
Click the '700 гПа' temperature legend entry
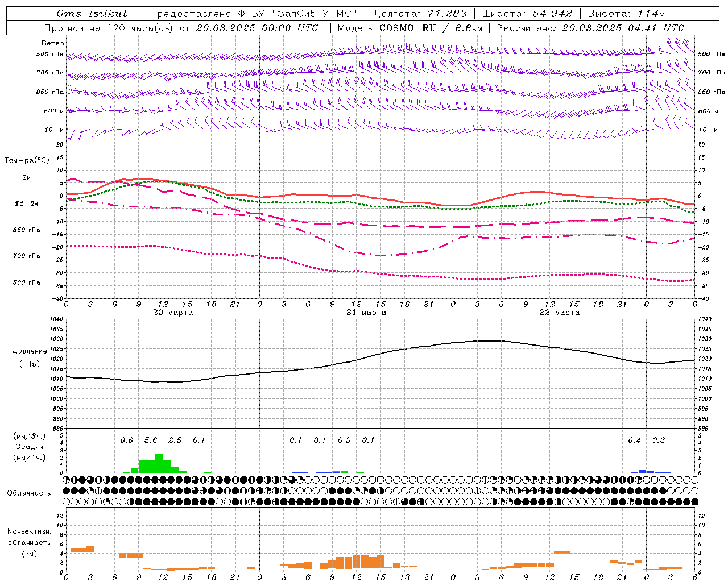[27, 256]
